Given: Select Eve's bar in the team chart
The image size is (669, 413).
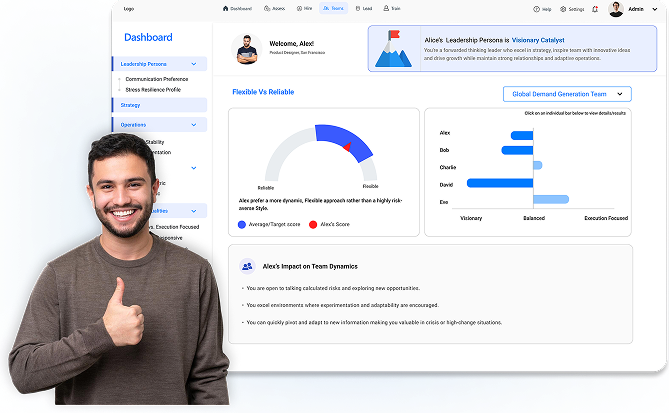Looking at the screenshot, I should tap(551, 199).
